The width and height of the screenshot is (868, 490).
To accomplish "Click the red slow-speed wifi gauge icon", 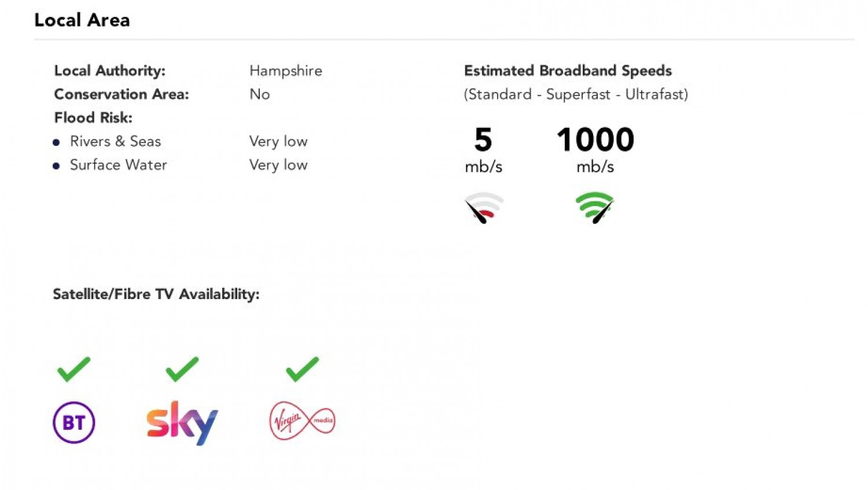I will click(484, 208).
